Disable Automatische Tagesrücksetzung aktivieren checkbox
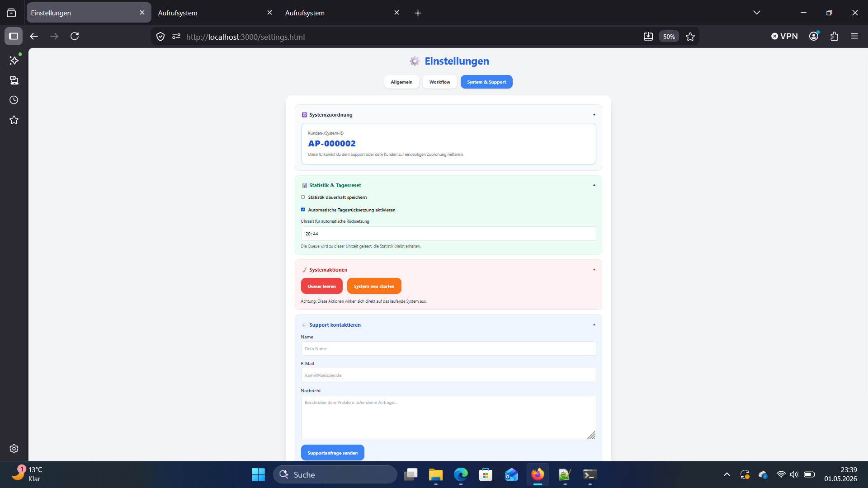This screenshot has width=868, height=488. tap(303, 210)
